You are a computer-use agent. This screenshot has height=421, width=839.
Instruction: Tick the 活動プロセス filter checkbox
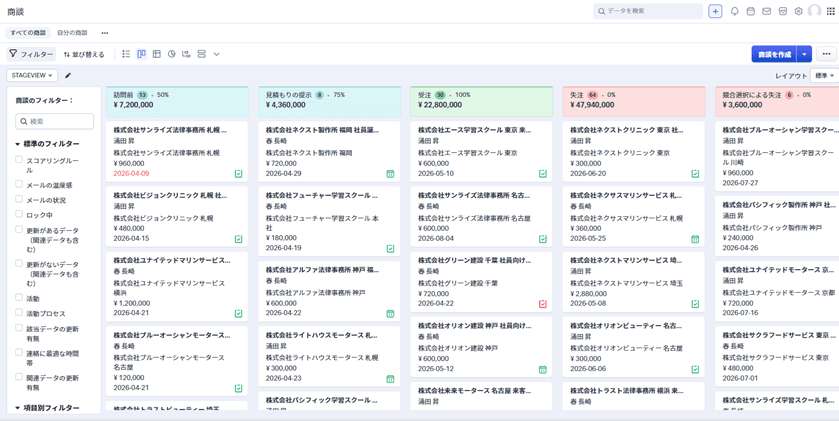19,313
